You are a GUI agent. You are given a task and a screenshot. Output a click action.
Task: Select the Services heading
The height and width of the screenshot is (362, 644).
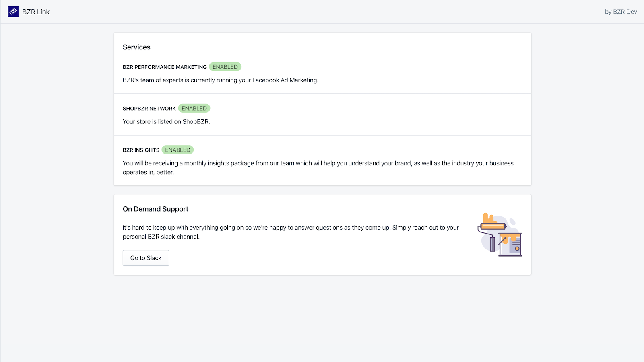click(136, 47)
